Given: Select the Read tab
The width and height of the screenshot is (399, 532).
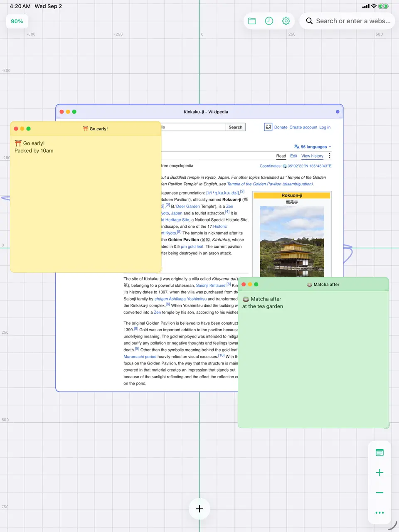Looking at the screenshot, I should [281, 156].
